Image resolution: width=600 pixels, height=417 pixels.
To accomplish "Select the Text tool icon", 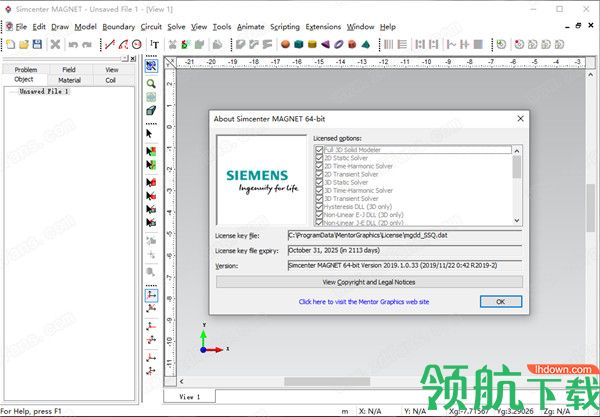I will tap(155, 44).
